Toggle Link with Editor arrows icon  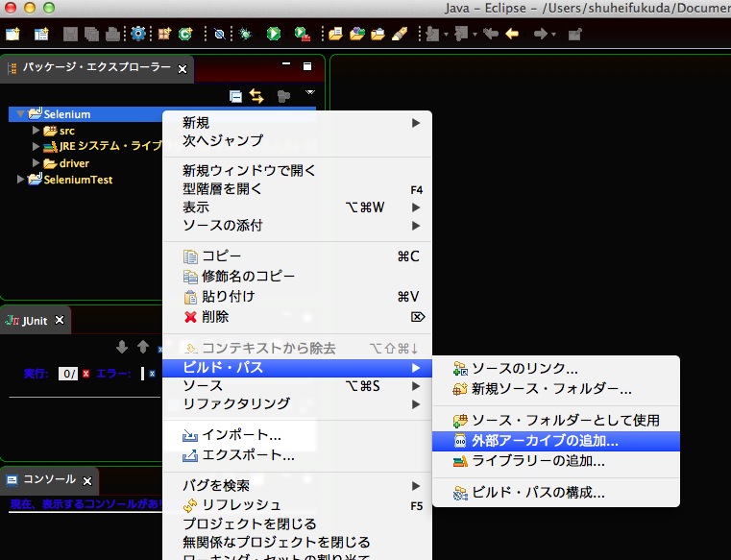pos(256,96)
